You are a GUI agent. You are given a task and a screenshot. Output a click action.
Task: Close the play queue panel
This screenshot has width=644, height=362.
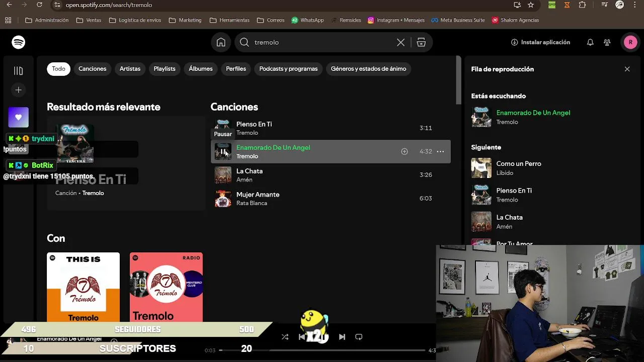pyautogui.click(x=627, y=69)
